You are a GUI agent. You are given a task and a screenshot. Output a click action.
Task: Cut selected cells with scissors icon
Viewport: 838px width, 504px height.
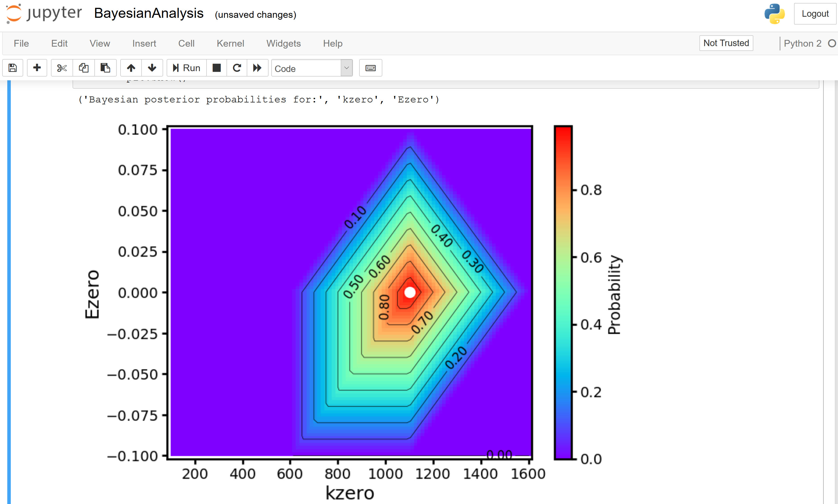(62, 68)
